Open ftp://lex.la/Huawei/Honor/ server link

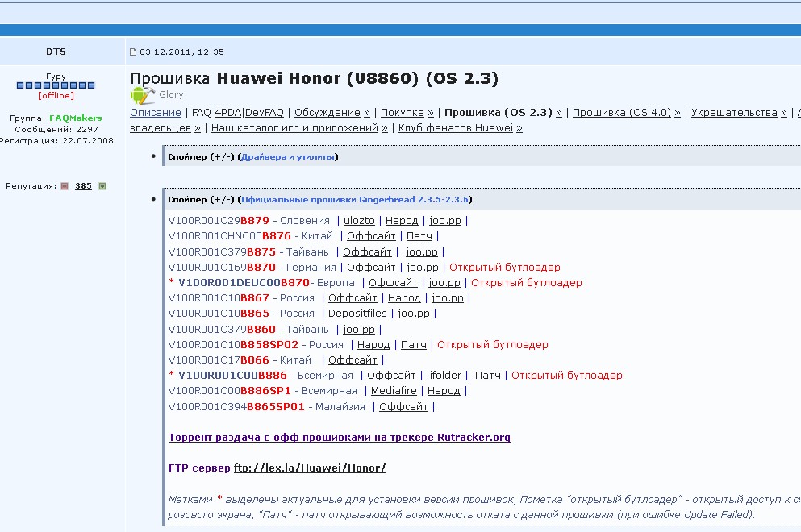tap(310, 468)
